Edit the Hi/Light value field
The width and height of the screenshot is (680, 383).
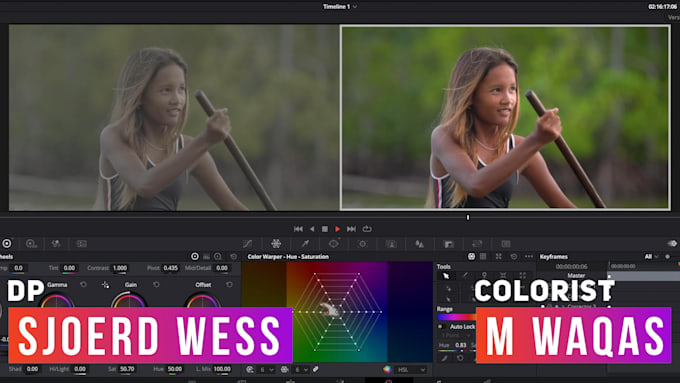click(80, 369)
